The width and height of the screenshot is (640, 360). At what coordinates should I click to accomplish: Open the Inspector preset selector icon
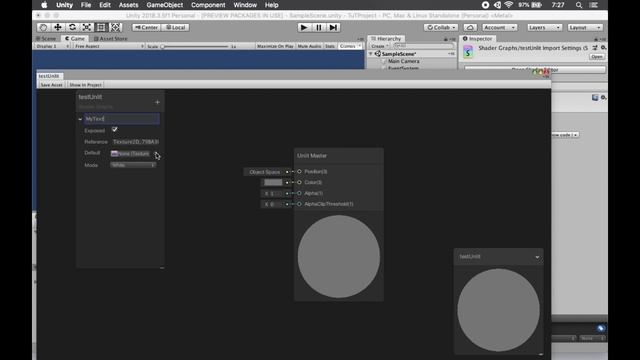point(595,48)
